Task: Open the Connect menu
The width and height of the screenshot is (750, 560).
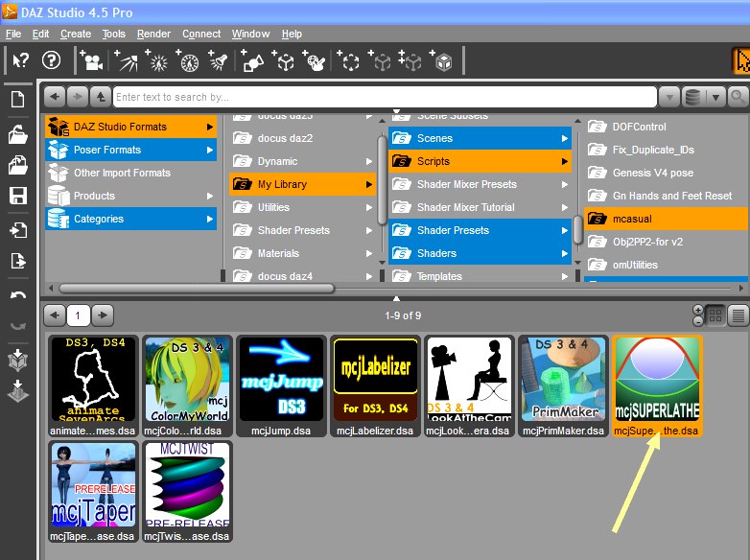Action: point(201,34)
